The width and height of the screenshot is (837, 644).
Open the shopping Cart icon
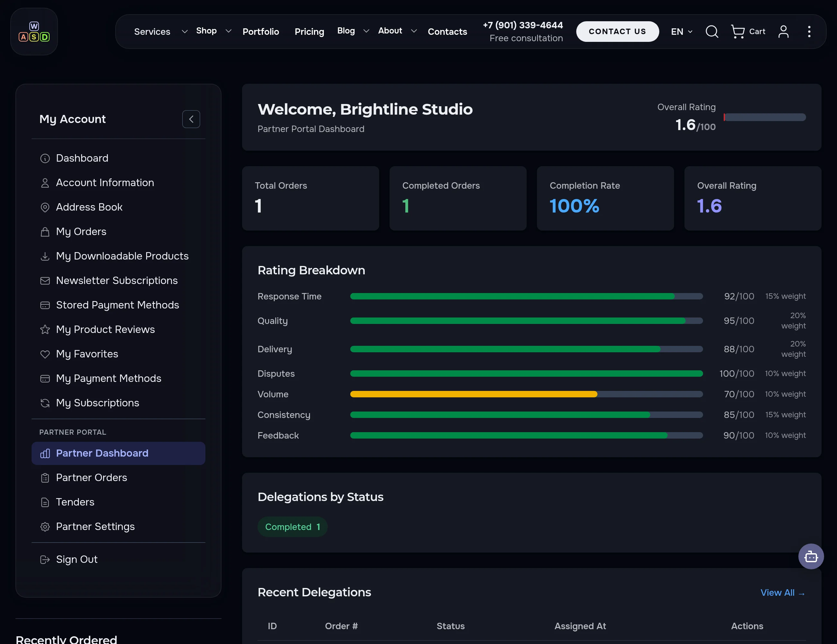[748, 32]
